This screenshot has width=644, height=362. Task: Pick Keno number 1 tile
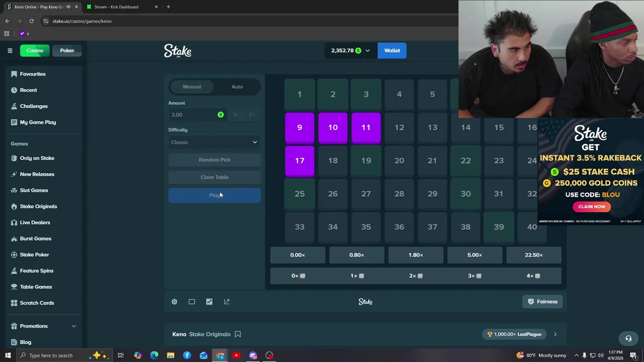pos(299,95)
